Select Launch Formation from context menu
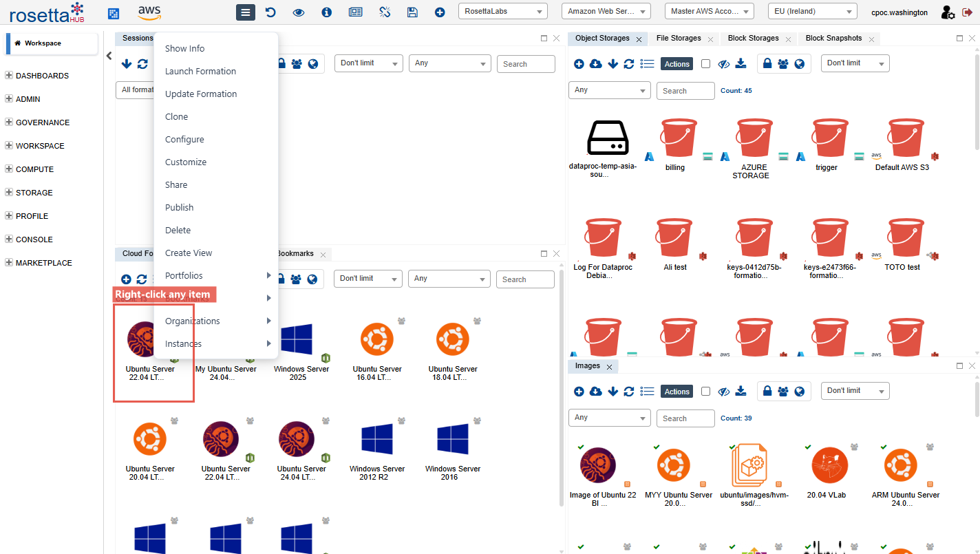Viewport: 980px width, 554px height. click(200, 72)
